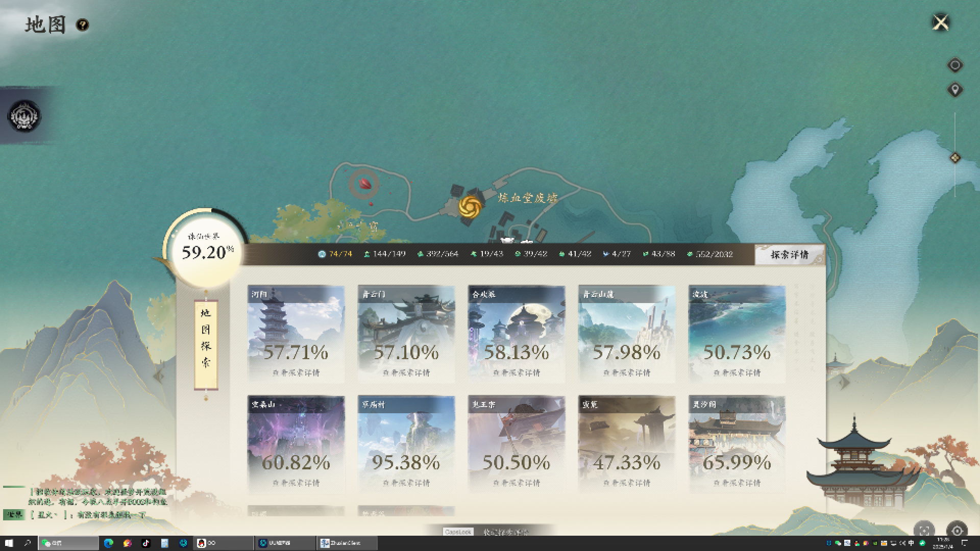Open the map help question-mark icon

[x=83, y=24]
